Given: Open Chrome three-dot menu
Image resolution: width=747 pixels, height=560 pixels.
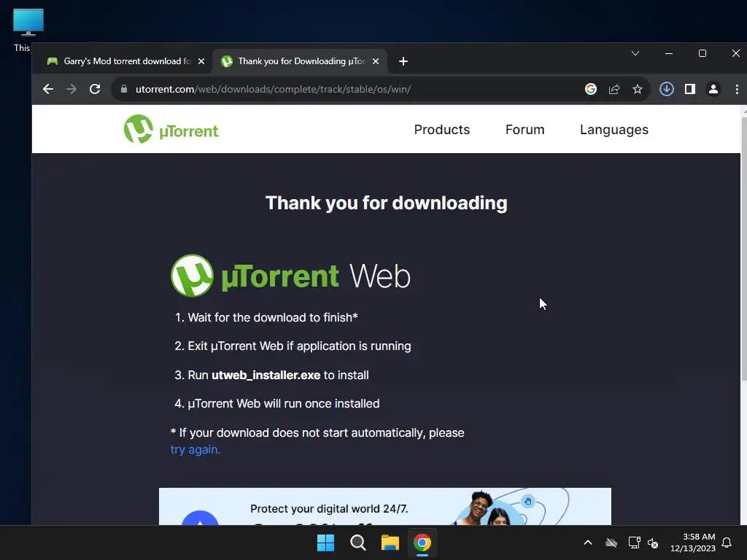Looking at the screenshot, I should point(737,89).
